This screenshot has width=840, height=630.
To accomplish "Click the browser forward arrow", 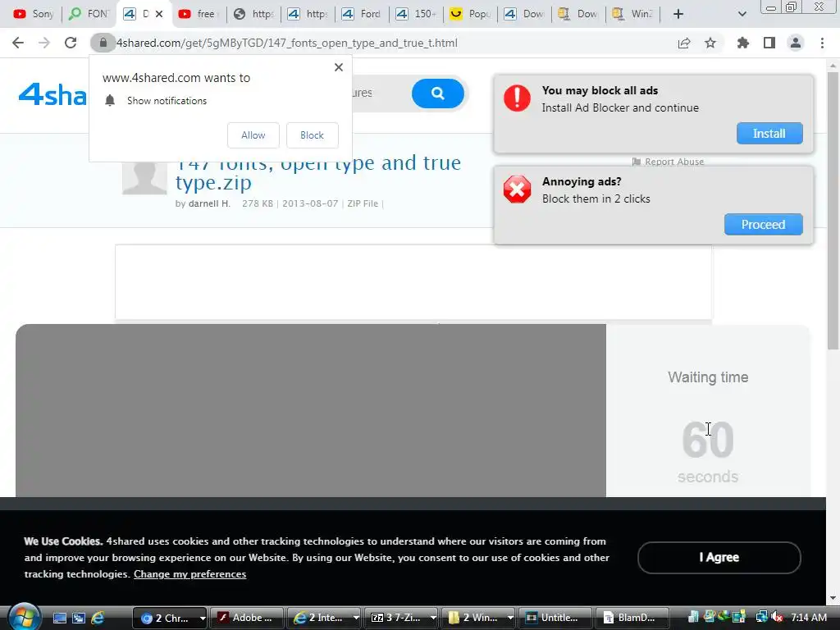I will pyautogui.click(x=44, y=43).
